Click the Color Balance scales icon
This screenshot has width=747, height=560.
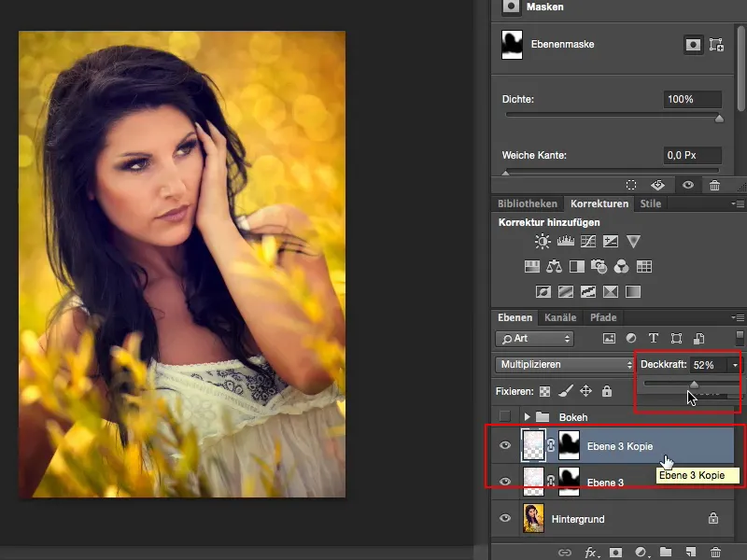(x=554, y=267)
